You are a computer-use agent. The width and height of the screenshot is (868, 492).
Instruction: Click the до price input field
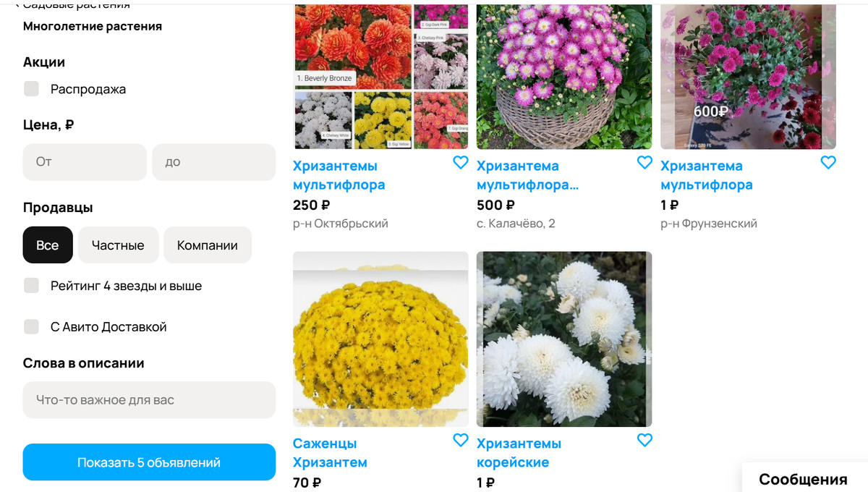click(213, 162)
